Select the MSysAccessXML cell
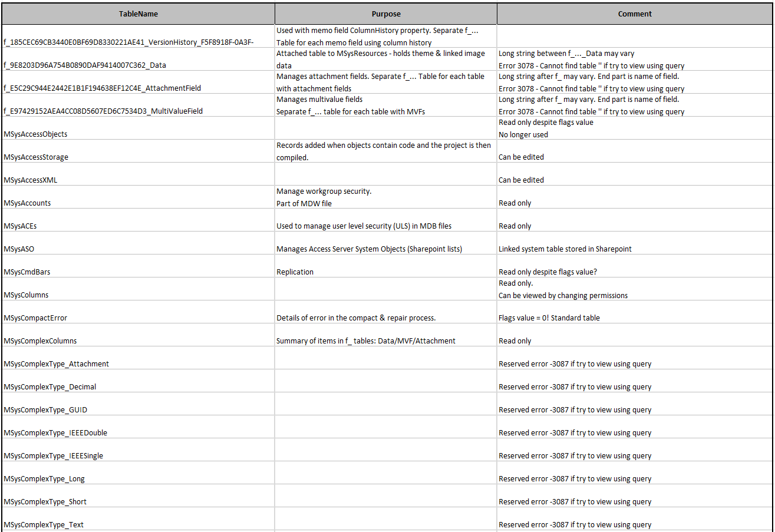The image size is (775, 532). click(138, 174)
